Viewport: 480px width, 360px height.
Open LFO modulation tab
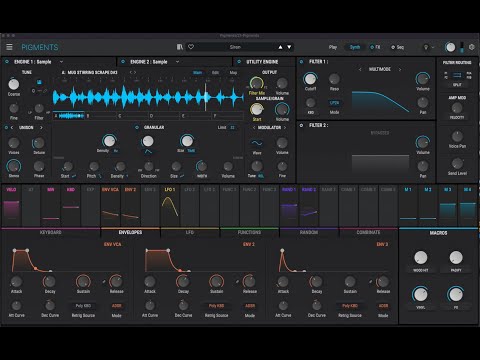(x=190, y=232)
